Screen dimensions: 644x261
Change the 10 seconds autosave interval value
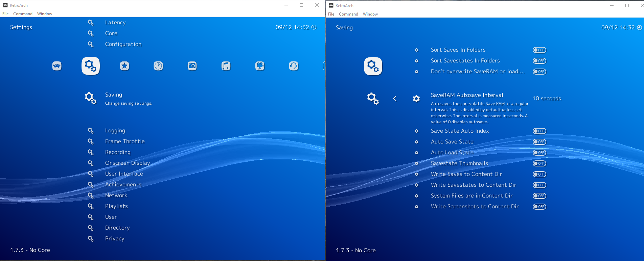point(547,99)
